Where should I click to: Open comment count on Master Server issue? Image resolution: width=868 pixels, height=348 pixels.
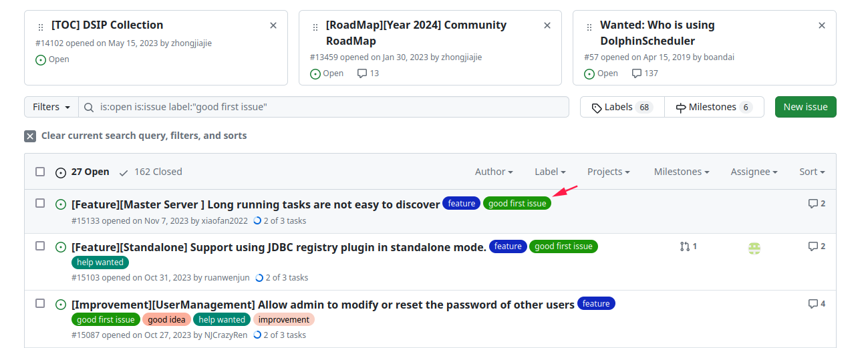[817, 204]
